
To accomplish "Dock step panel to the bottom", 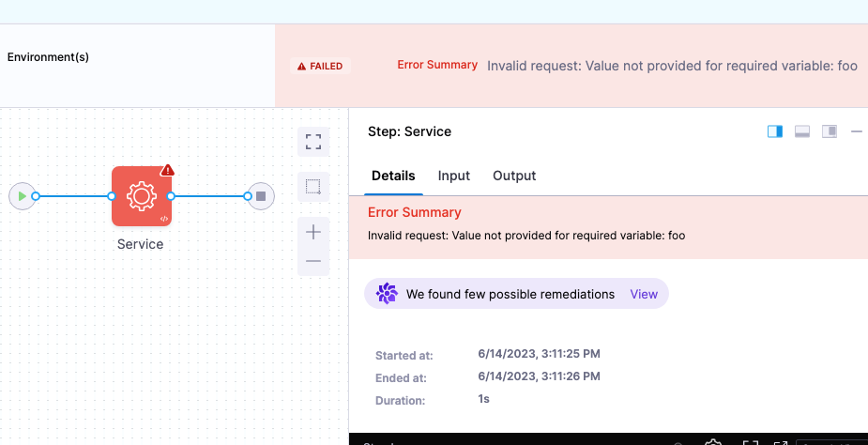I will 802,131.
